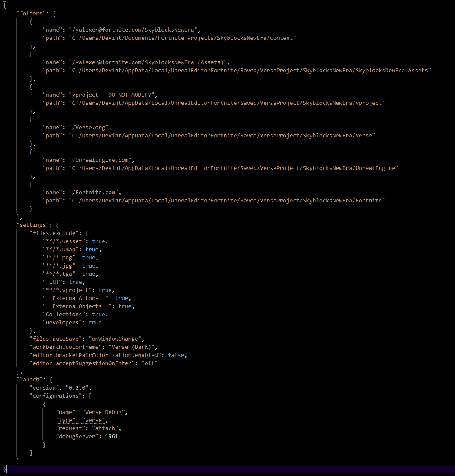Click the "/Fortnite.com" name value
This screenshot has height=476, width=455.
93,193
